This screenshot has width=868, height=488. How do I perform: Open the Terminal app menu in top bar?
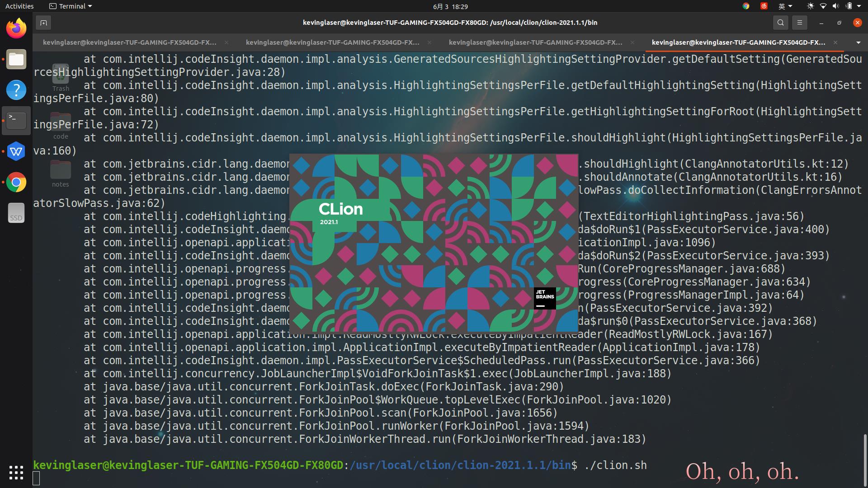[71, 6]
